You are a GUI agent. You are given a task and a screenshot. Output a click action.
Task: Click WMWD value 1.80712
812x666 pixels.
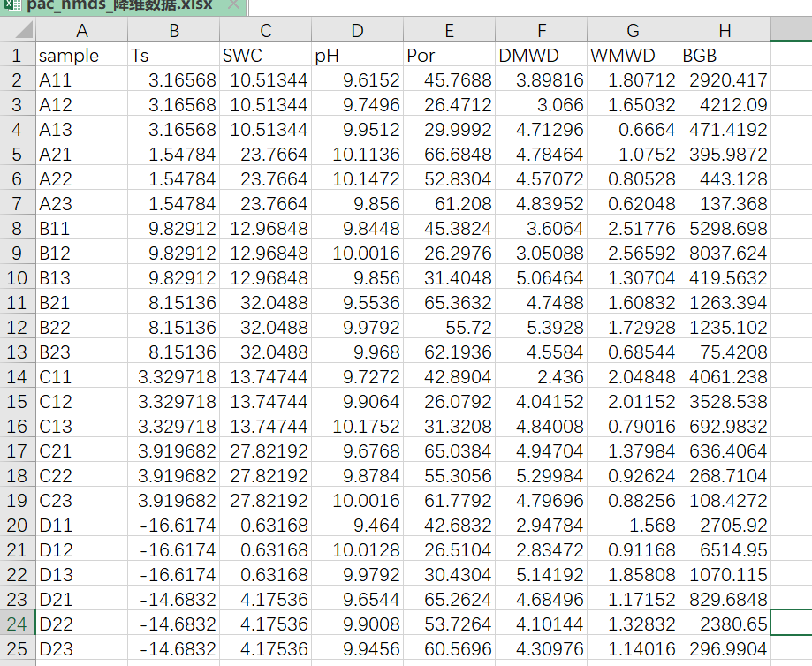(x=633, y=79)
